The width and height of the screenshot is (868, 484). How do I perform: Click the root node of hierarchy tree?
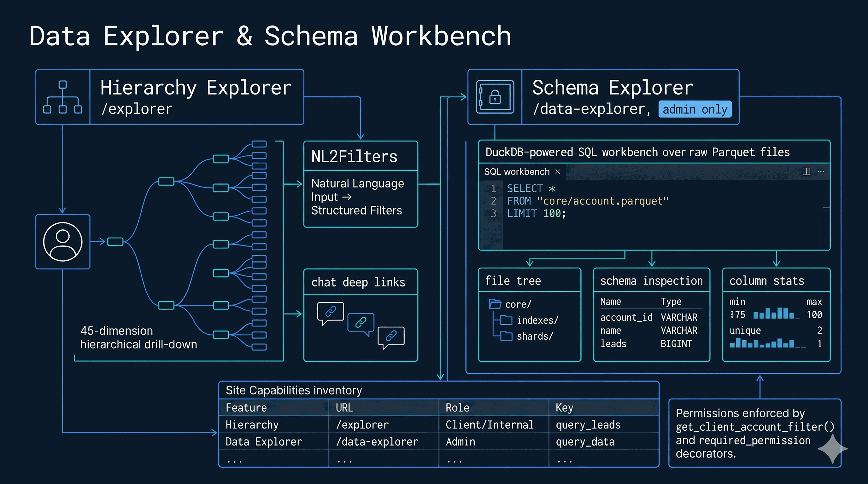pyautogui.click(x=115, y=242)
